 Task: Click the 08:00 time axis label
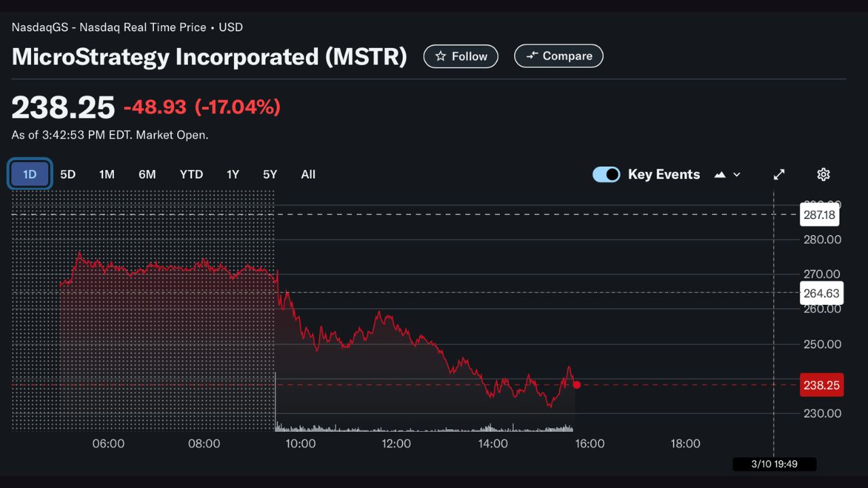point(204,443)
